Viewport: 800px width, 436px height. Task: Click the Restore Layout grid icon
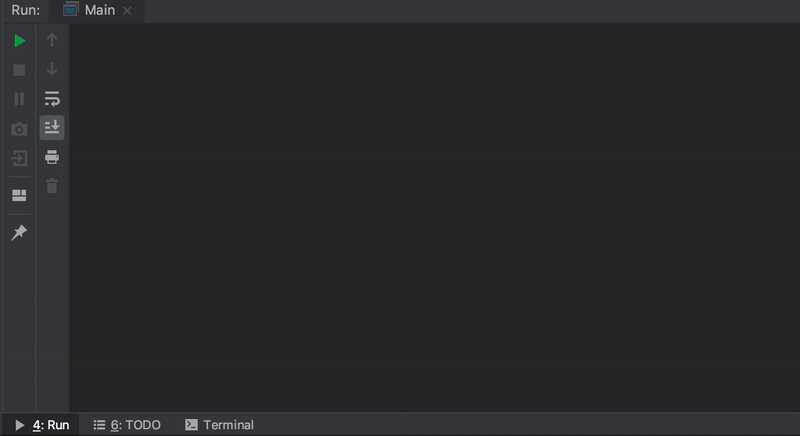tap(19, 195)
